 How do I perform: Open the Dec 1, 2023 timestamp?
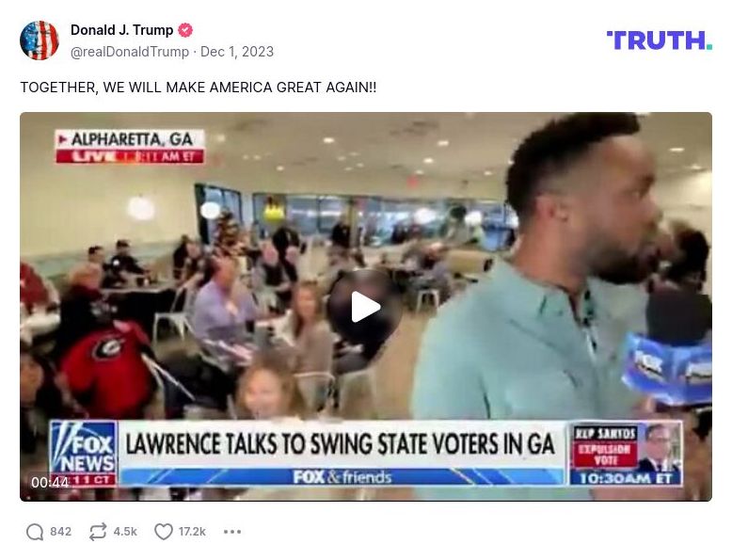click(237, 52)
